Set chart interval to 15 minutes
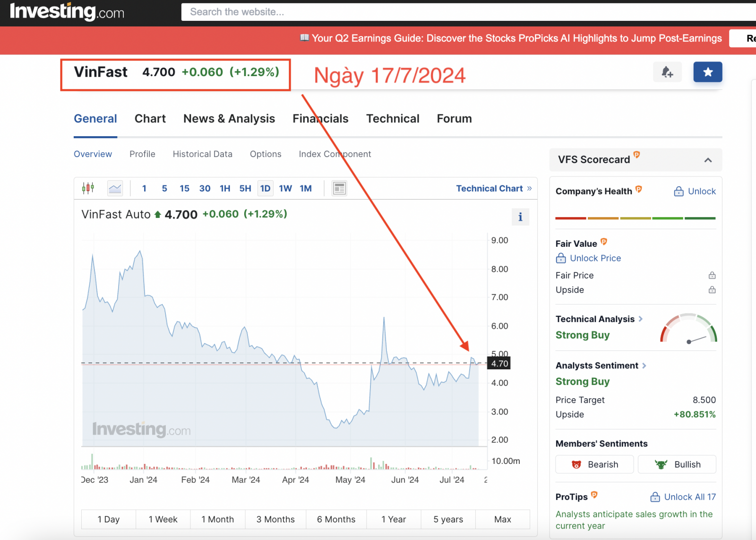Screen dimensions: 756x540 pyautogui.click(x=184, y=188)
